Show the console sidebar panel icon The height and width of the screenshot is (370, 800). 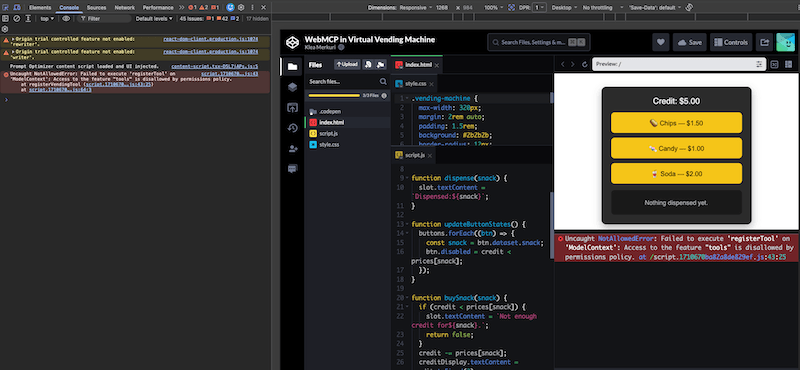coord(6,18)
